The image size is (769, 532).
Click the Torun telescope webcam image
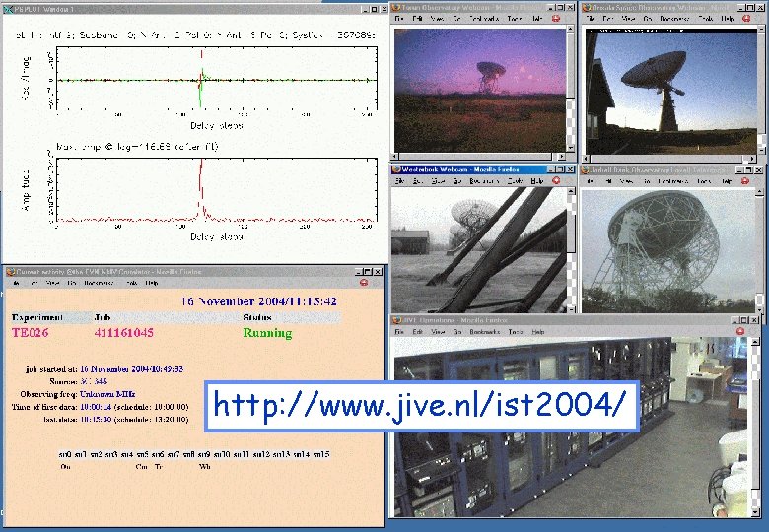tap(480, 90)
